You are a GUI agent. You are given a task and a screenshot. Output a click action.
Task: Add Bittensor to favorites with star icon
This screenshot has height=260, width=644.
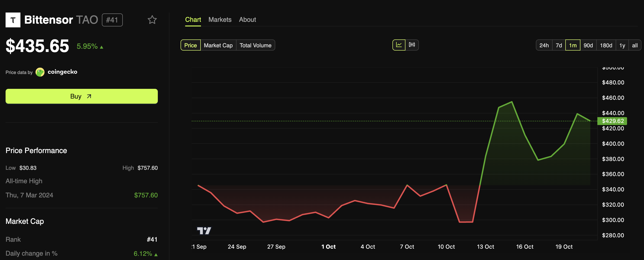[152, 20]
